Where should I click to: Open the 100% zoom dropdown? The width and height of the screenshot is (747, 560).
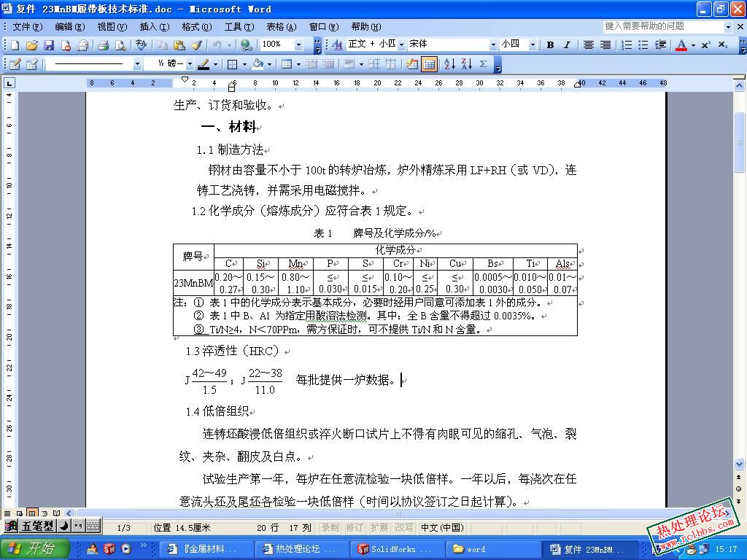pyautogui.click(x=298, y=44)
